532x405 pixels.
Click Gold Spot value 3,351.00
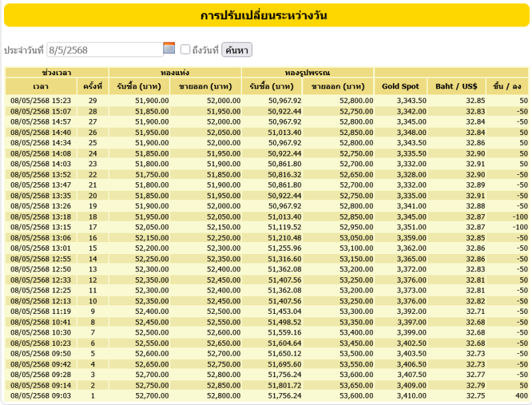coord(412,227)
